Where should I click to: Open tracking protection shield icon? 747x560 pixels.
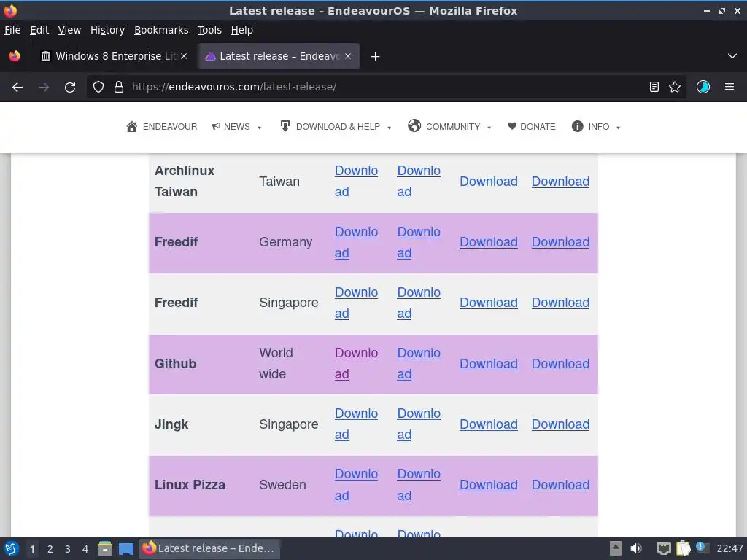(98, 87)
